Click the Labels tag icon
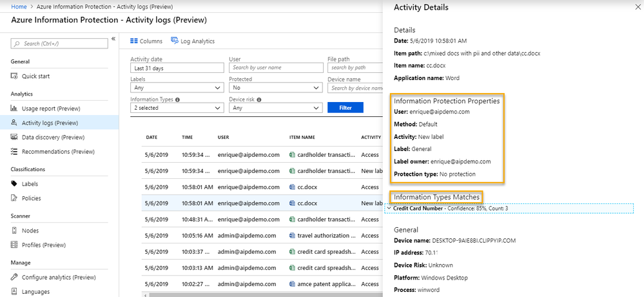This screenshot has width=644, height=297. point(15,184)
